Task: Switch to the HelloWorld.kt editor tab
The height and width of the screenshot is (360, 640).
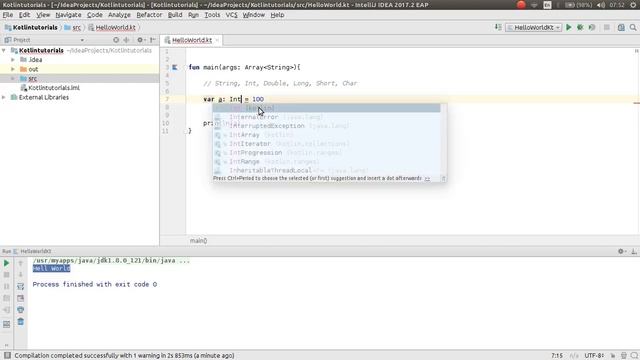Action: [192, 40]
